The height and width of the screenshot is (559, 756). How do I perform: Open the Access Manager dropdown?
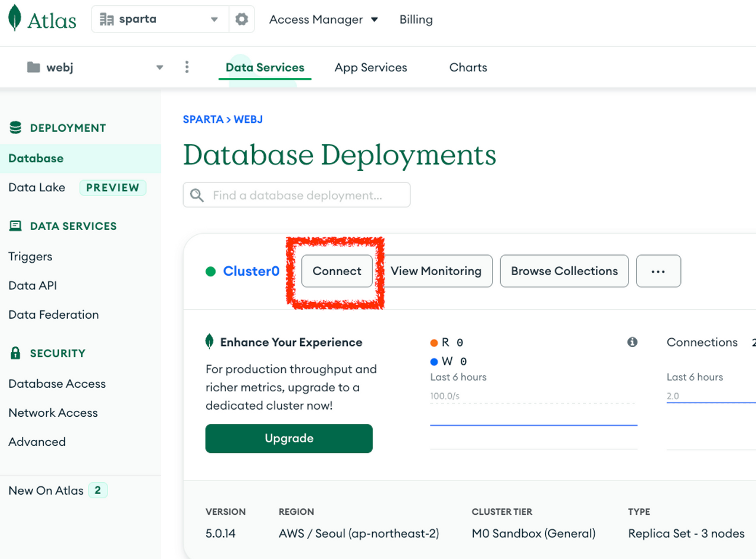pos(324,19)
